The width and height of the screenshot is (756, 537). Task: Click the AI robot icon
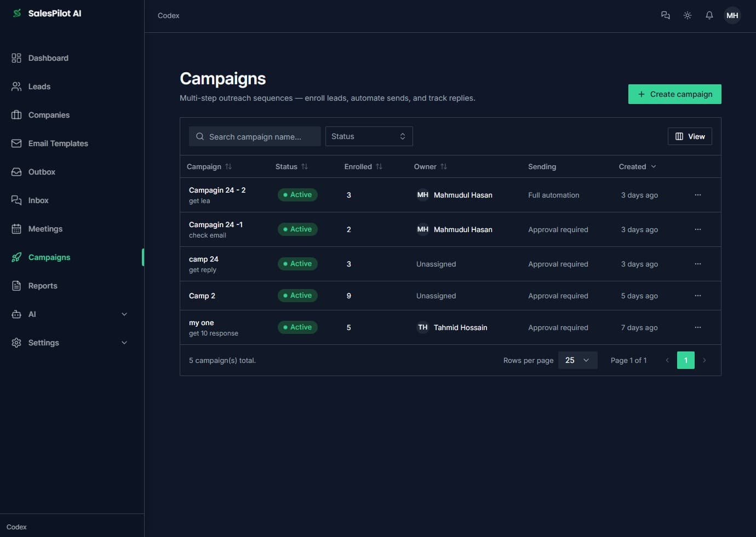[x=16, y=314]
